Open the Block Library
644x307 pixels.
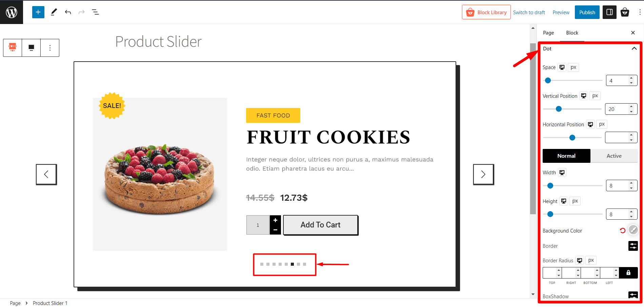[x=486, y=12]
